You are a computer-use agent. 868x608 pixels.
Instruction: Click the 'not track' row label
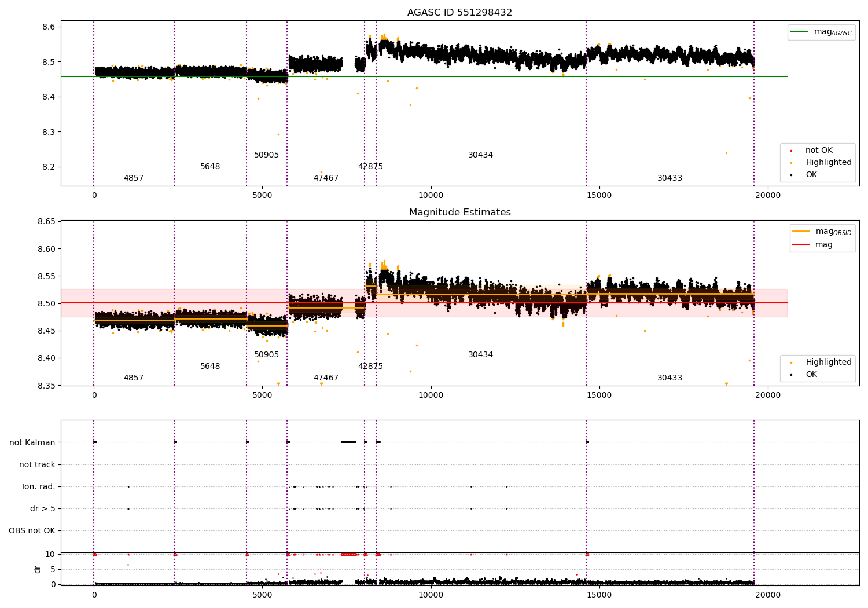point(37,464)
